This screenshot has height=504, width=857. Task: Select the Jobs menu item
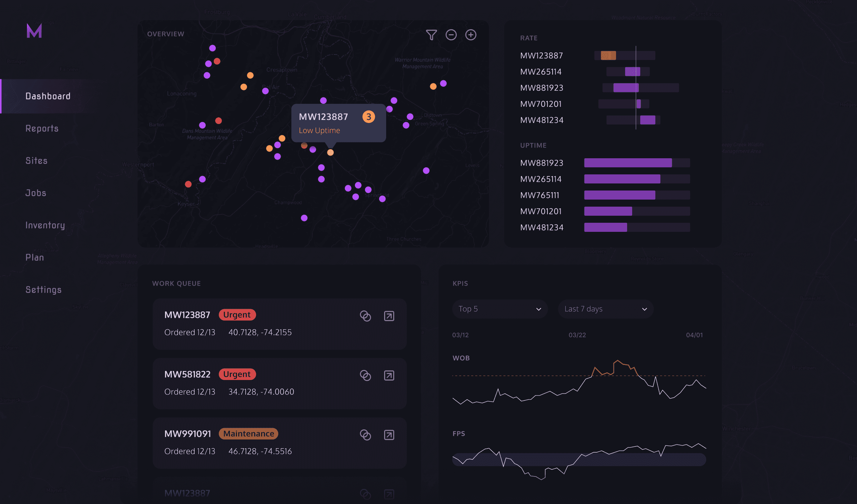(36, 193)
